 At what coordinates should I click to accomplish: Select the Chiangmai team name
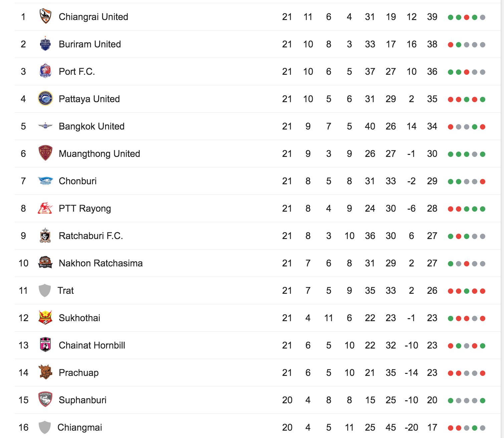80,427
